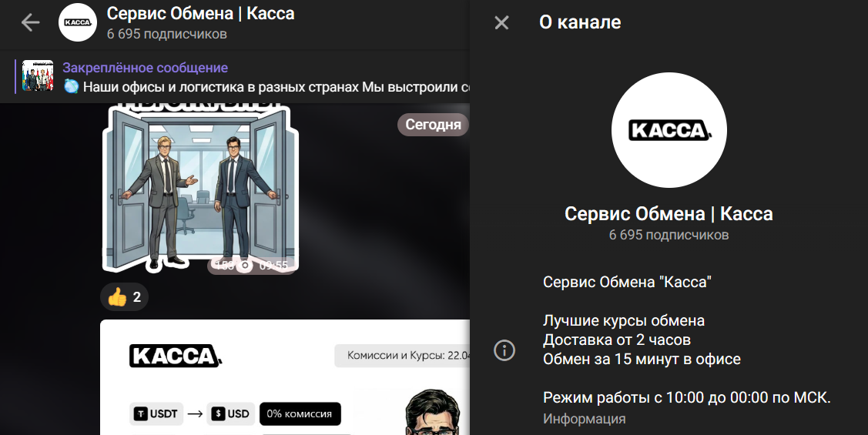
Task: Go back using the left arrow icon
Action: click(x=31, y=22)
